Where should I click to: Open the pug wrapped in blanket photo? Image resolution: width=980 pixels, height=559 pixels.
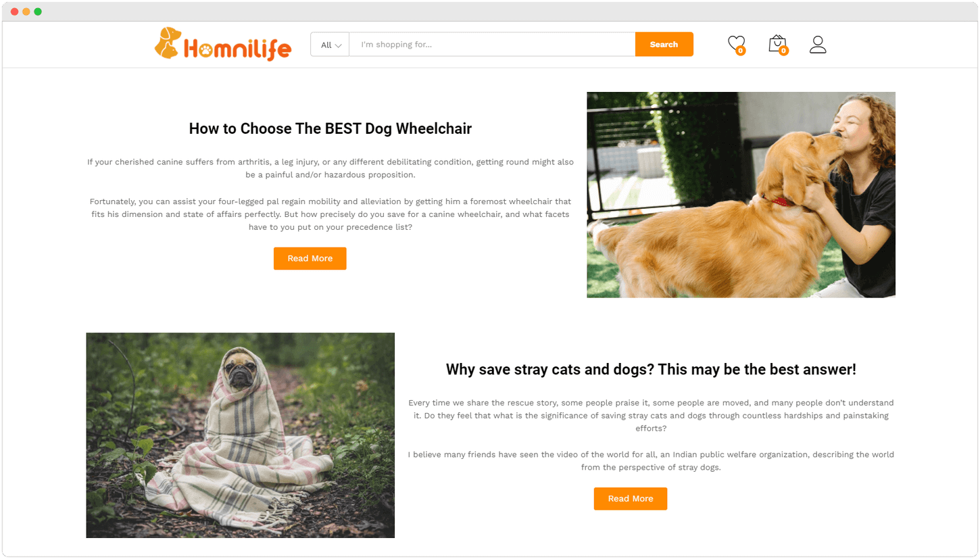click(x=241, y=435)
